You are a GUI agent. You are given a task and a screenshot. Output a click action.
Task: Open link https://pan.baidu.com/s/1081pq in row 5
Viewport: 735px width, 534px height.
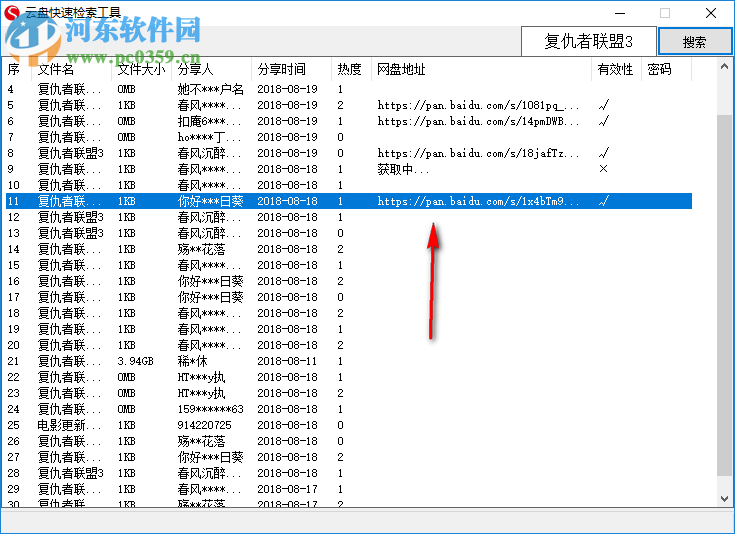[478, 105]
